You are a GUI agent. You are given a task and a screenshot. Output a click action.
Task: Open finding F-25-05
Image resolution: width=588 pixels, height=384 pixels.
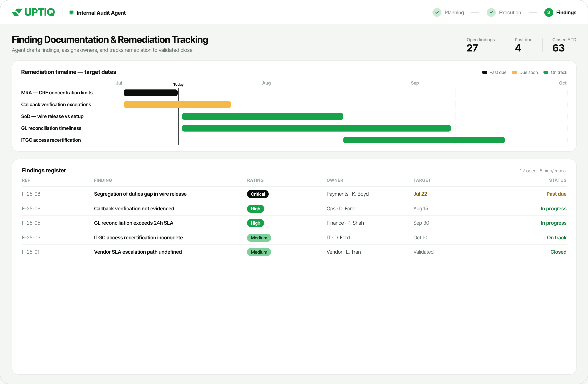coord(31,223)
